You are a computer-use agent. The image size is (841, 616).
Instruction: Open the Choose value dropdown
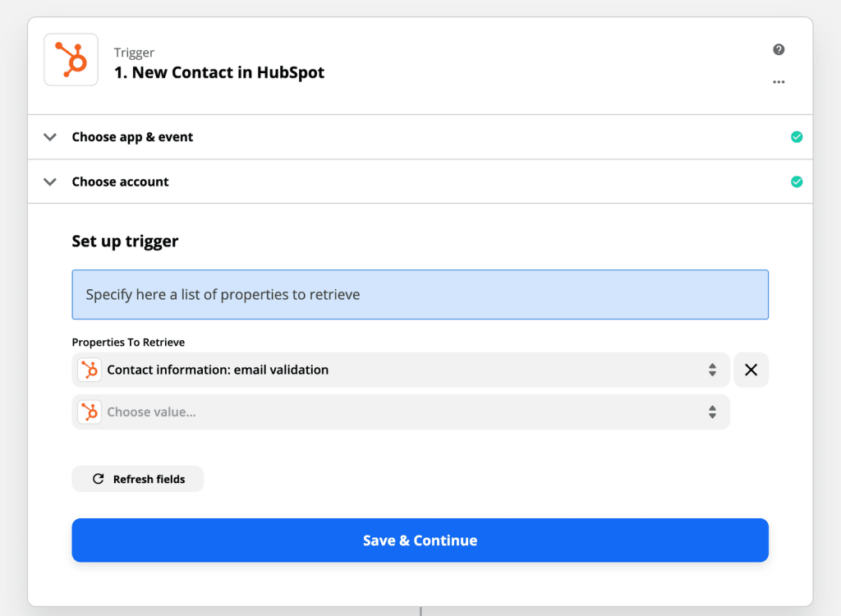coord(401,412)
